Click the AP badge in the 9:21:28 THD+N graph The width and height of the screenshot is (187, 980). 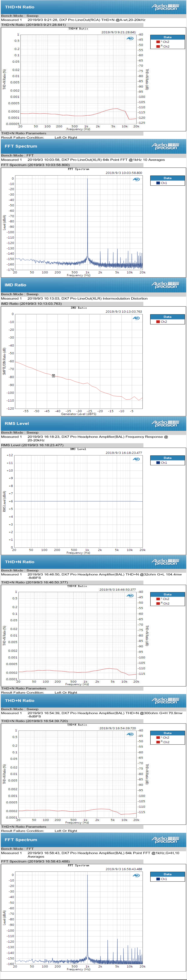click(130, 38)
